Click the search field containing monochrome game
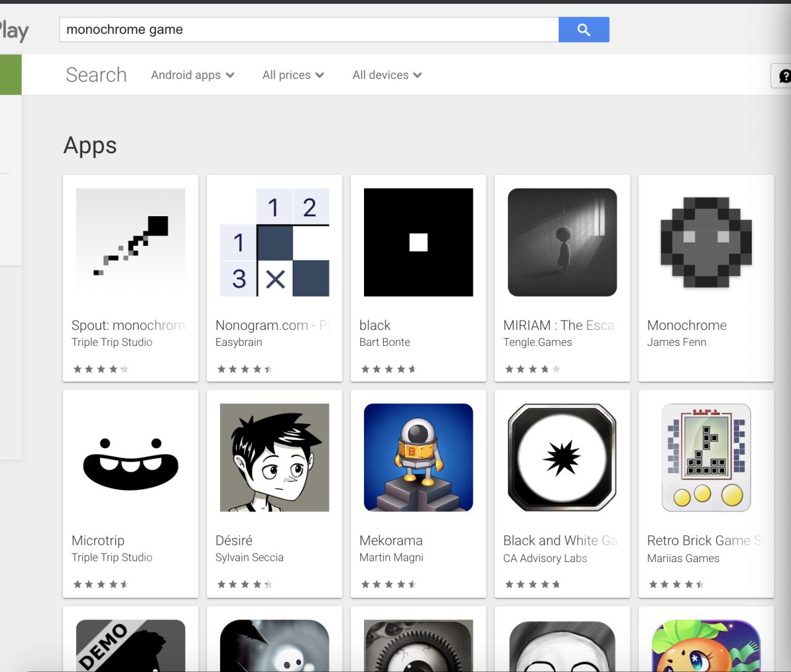Viewport: 791px width, 672px height. [x=309, y=30]
